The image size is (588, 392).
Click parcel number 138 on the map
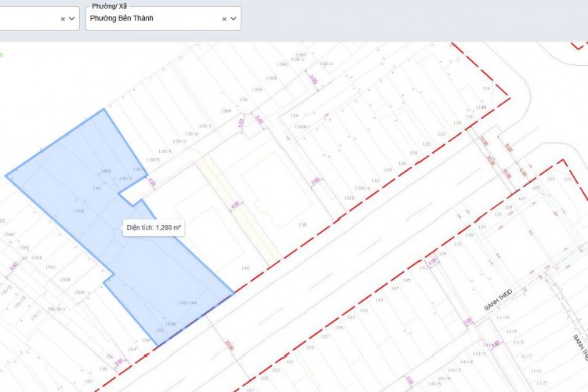click(x=301, y=224)
